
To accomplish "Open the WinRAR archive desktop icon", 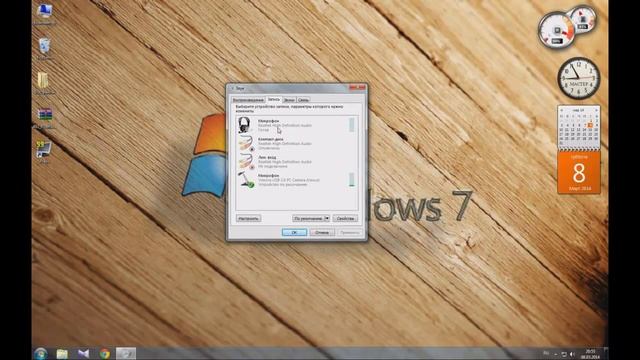I will click(x=45, y=114).
